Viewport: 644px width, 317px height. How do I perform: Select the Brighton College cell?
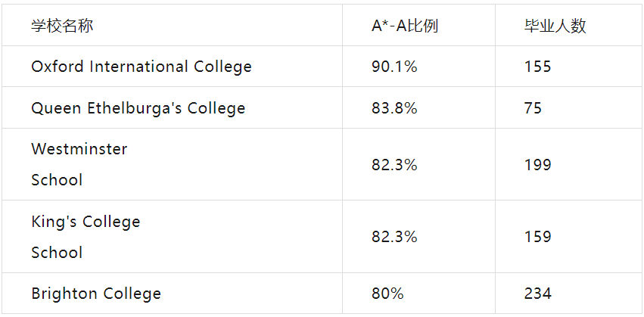(x=96, y=294)
